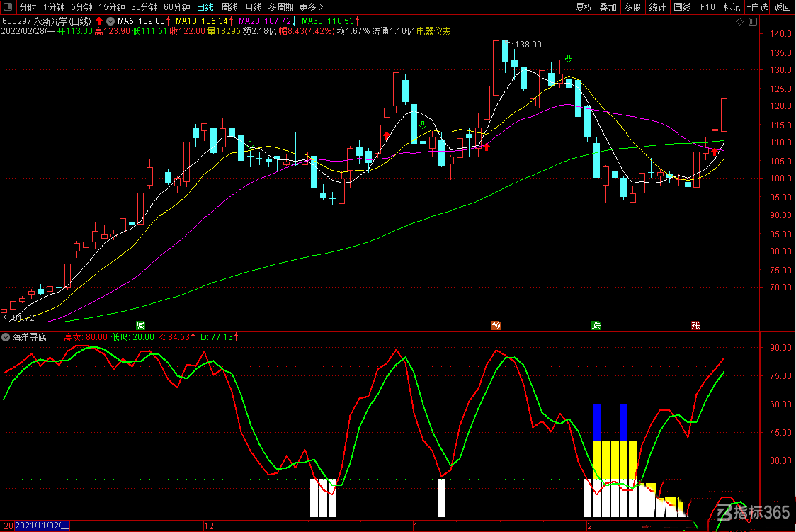Click the 2021/11/02 date label
This screenshot has width=796, height=532.
coord(42,526)
